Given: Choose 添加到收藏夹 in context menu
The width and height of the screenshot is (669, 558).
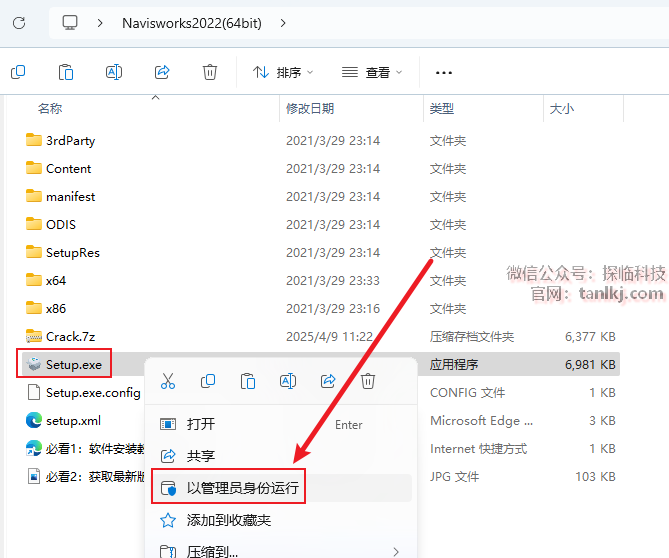Looking at the screenshot, I should 282,520.
